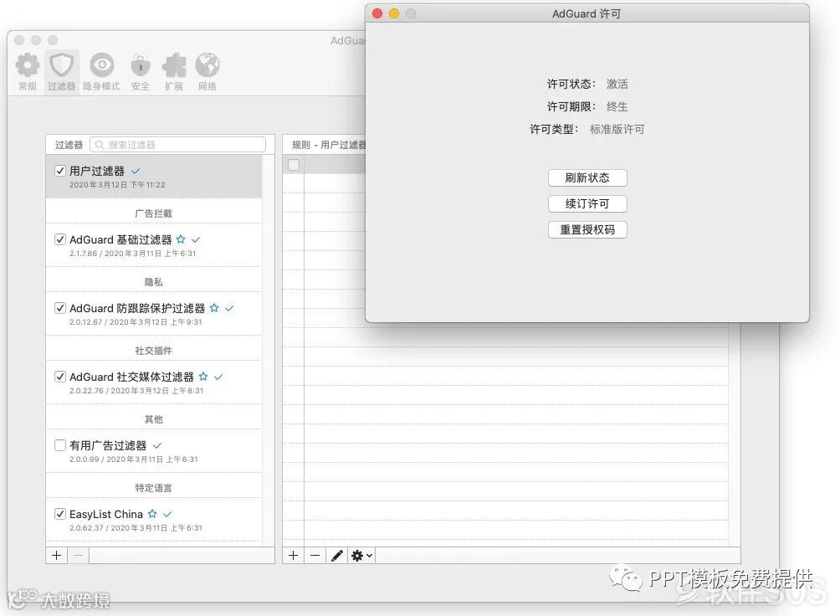Toggle the 用户过滤器 checkbox
The image size is (840, 616).
coord(60,171)
